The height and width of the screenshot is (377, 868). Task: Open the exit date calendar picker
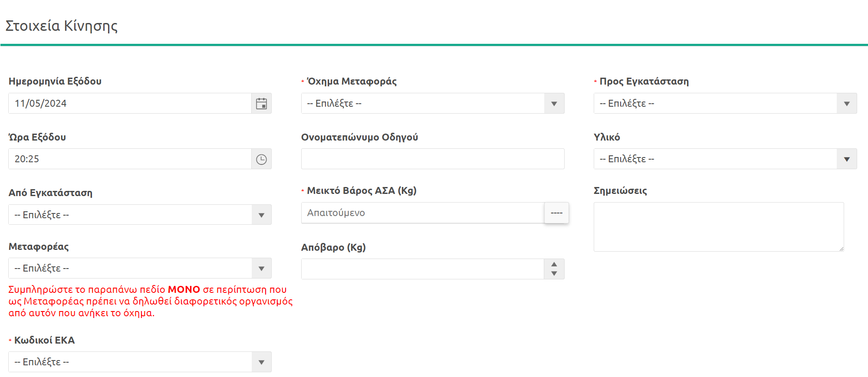(261, 104)
